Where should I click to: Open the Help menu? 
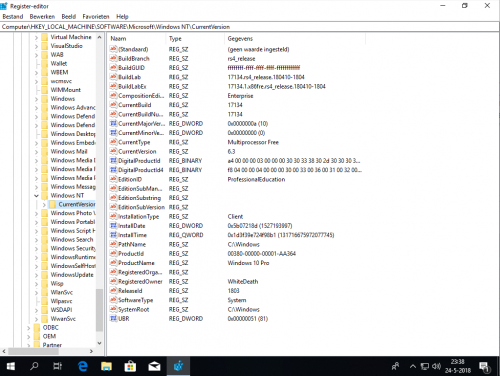[122, 16]
